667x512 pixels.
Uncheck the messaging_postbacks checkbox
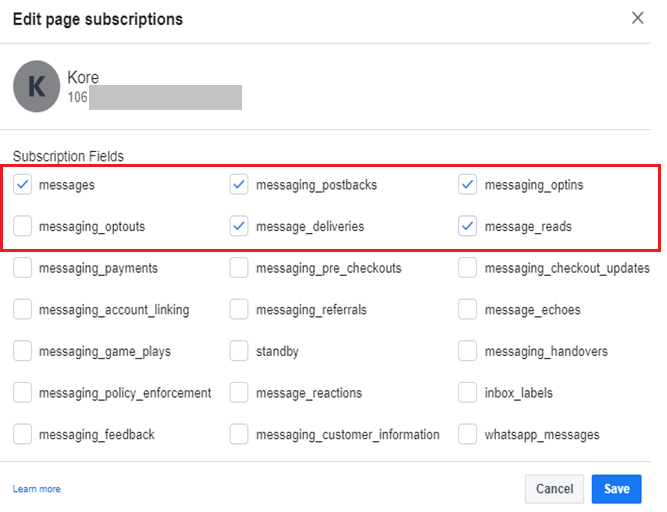pos(239,185)
